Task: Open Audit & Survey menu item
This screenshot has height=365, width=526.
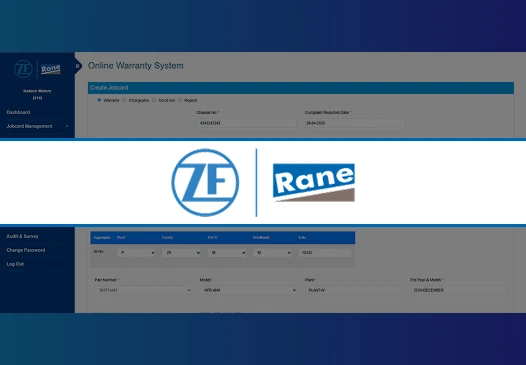Action: (x=22, y=236)
